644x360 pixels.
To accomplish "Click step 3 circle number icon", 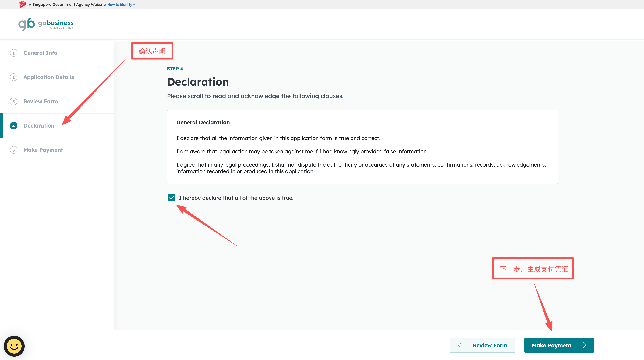I will point(13,102).
